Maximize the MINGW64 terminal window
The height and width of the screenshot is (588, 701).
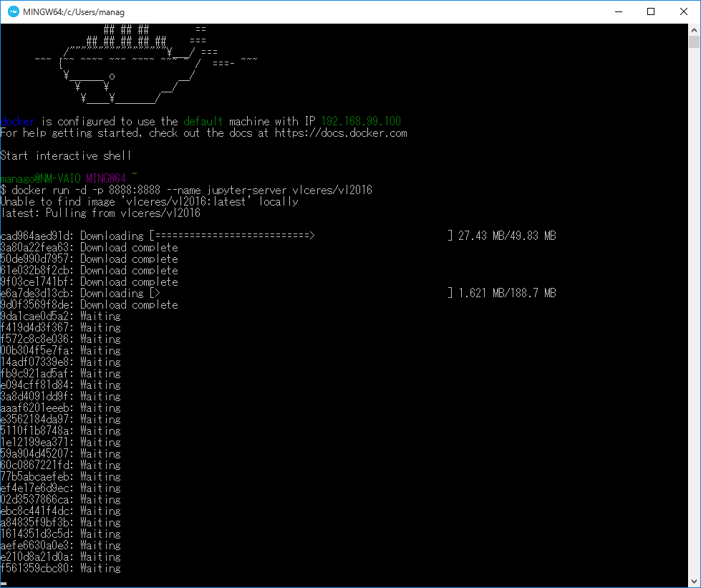click(651, 12)
